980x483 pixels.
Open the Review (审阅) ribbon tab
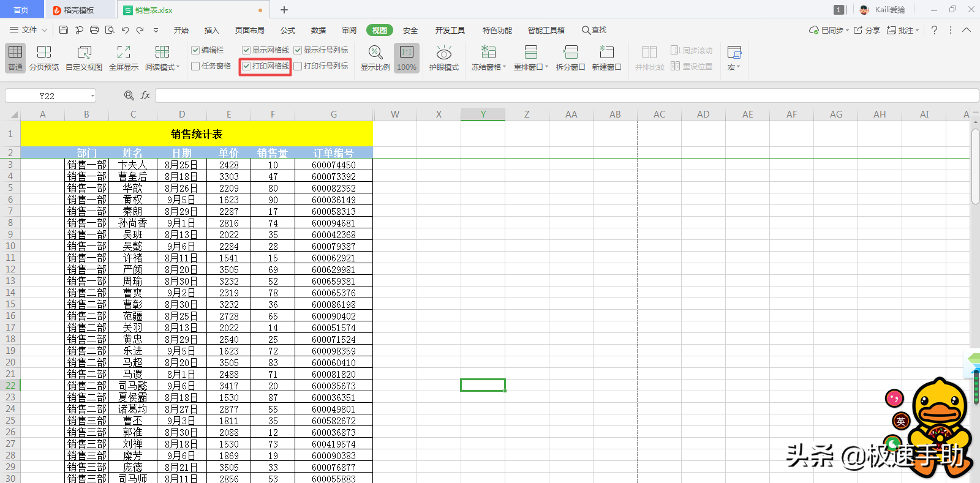[x=349, y=30]
